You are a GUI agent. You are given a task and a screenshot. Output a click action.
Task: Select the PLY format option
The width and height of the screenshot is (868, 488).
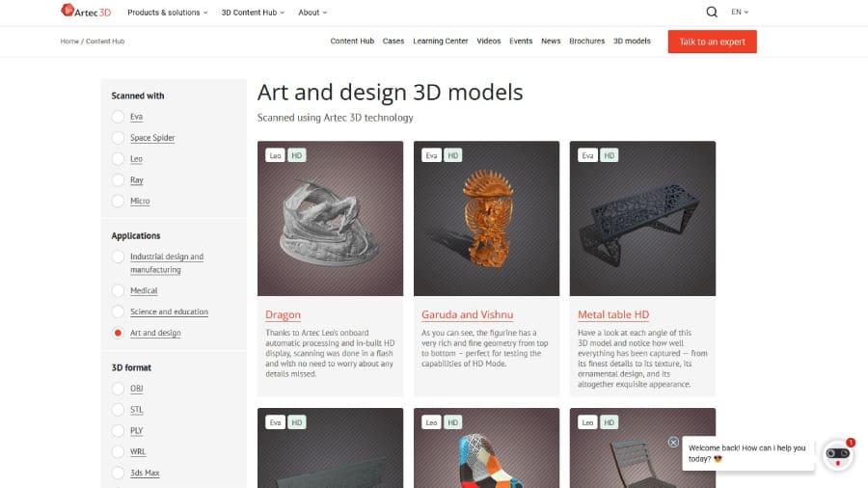118,430
